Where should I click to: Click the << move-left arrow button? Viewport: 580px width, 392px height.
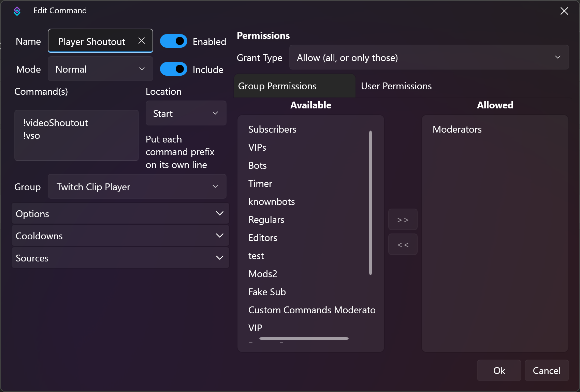click(403, 244)
